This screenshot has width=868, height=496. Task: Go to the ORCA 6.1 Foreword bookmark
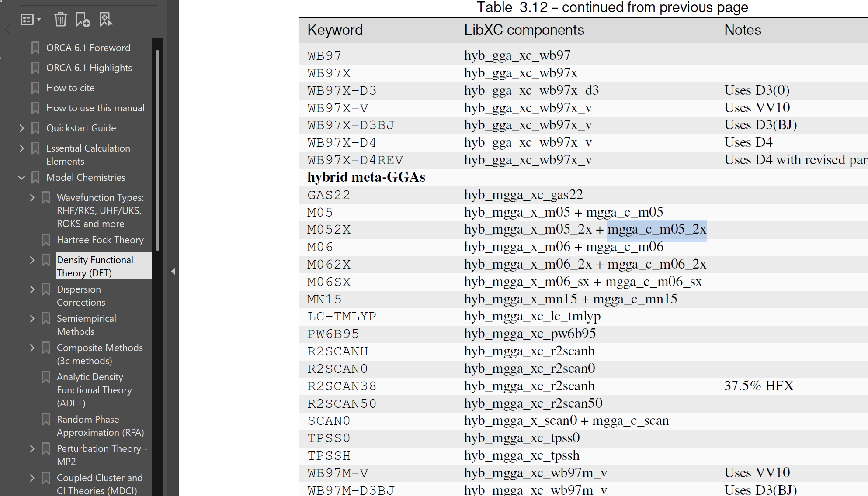[x=88, y=48]
